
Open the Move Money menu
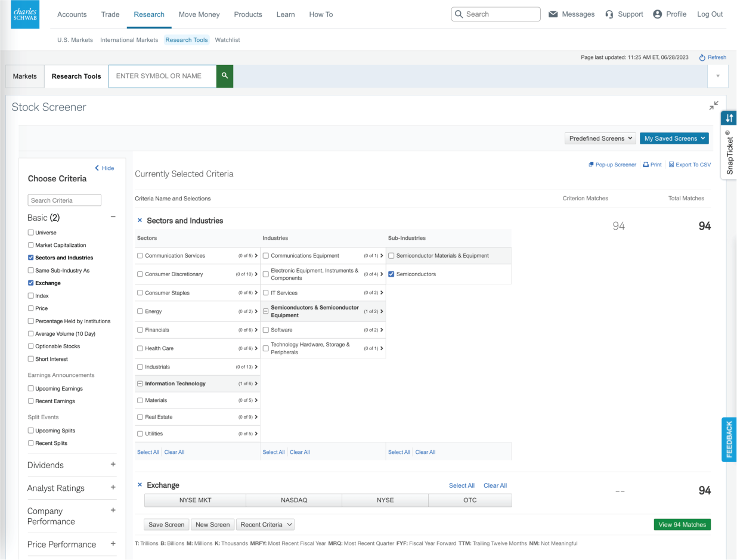(x=199, y=14)
